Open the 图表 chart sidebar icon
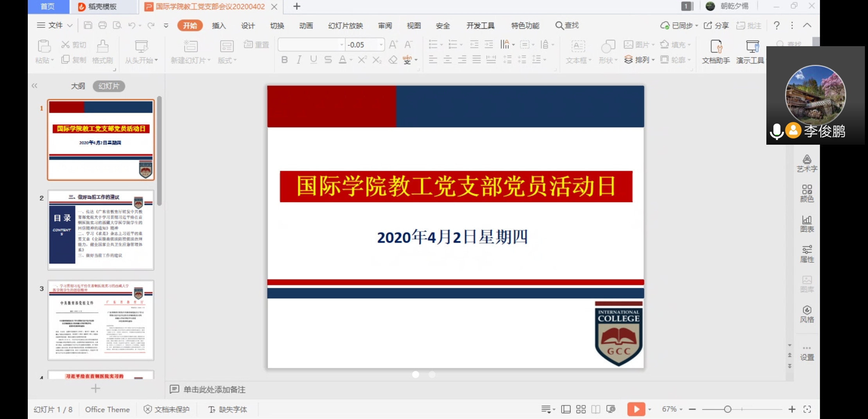The height and width of the screenshot is (419, 868). click(807, 224)
